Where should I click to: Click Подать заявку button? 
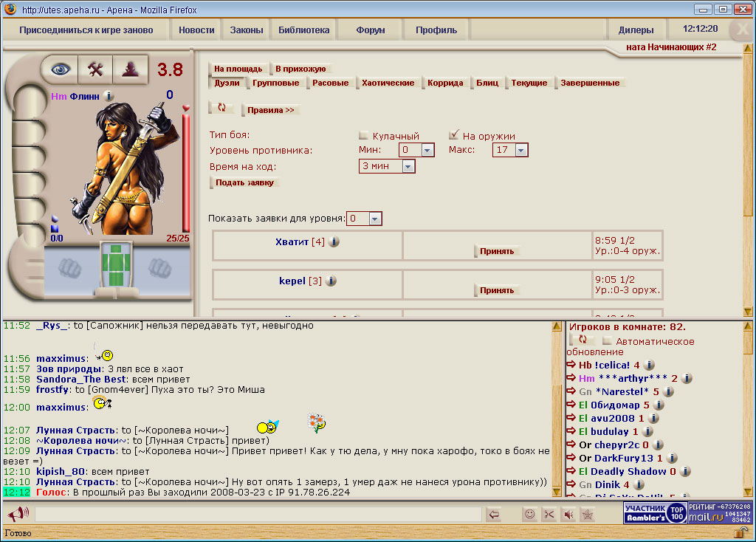tap(244, 182)
